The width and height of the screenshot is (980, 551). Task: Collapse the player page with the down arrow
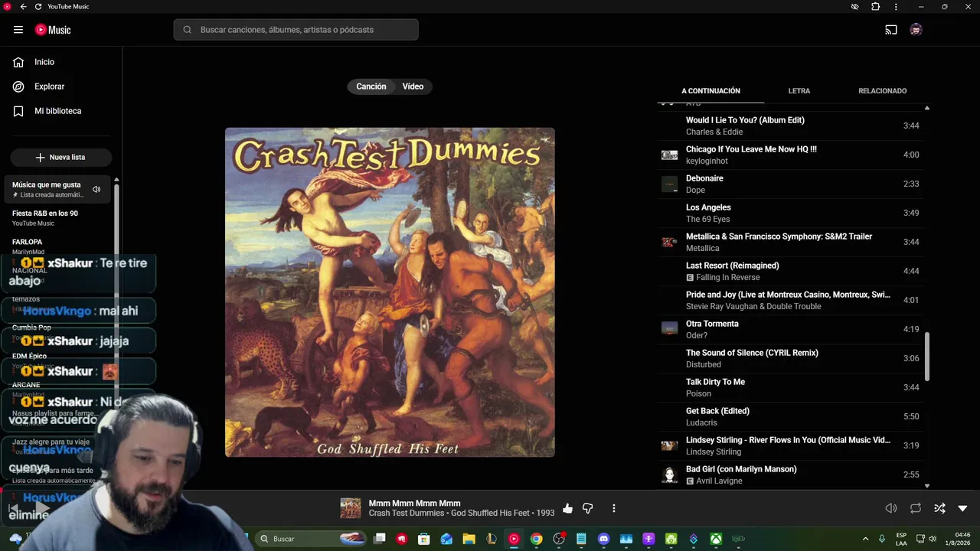(962, 508)
